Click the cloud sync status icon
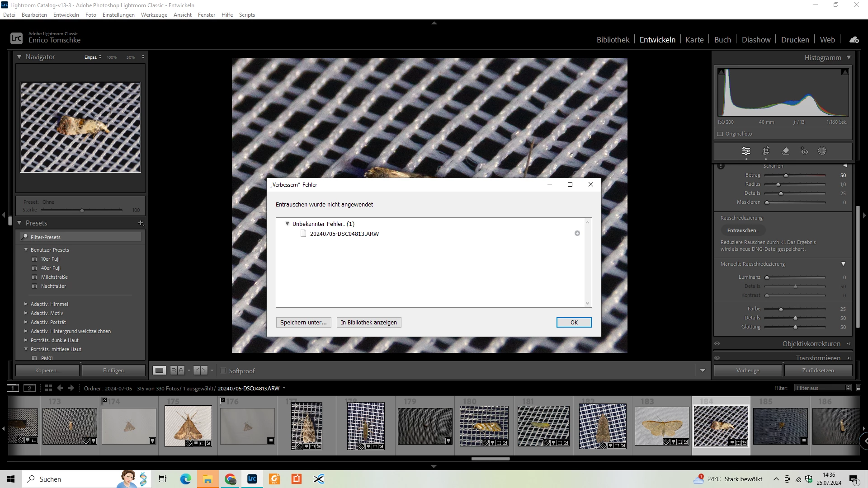The height and width of the screenshot is (488, 868). click(854, 40)
